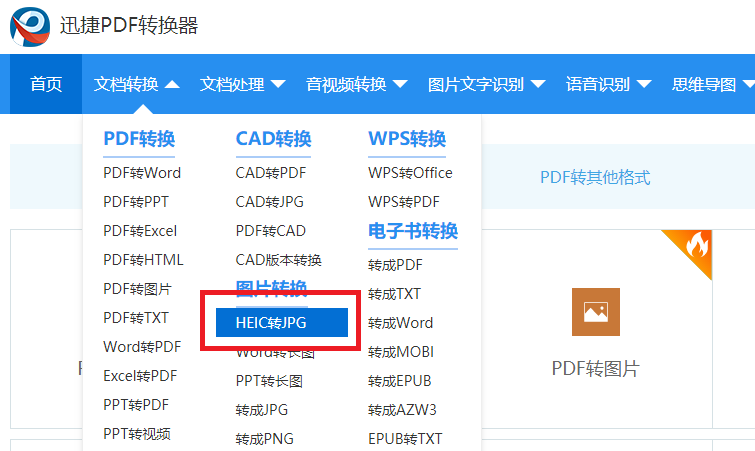This screenshot has height=451, width=755.
Task: Select 转成TXT under 电子书转换
Action: coord(394,294)
